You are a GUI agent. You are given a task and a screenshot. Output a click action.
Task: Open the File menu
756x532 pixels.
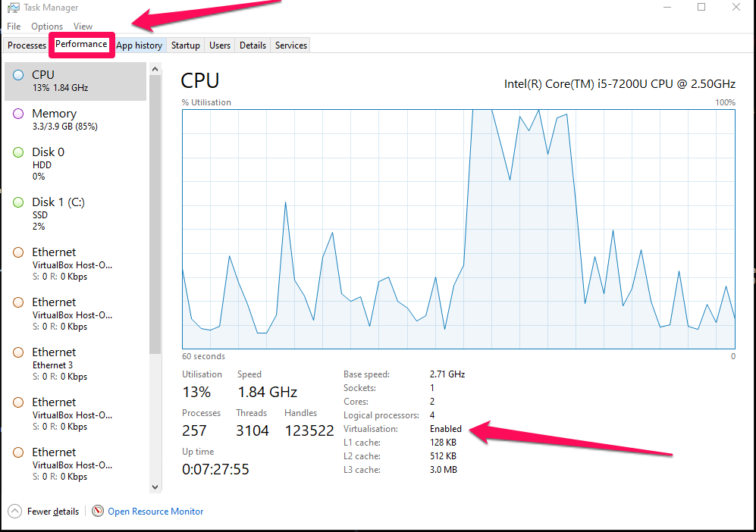pos(14,26)
